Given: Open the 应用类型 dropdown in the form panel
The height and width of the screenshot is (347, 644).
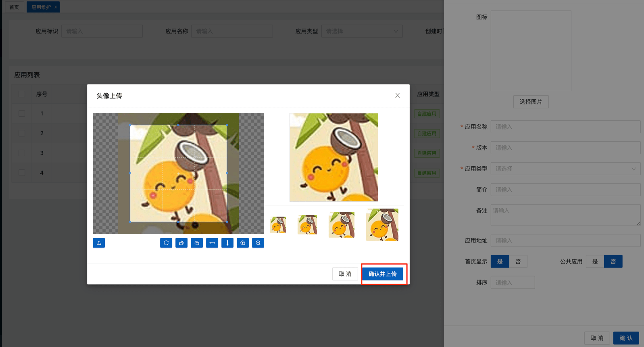Looking at the screenshot, I should [x=565, y=169].
